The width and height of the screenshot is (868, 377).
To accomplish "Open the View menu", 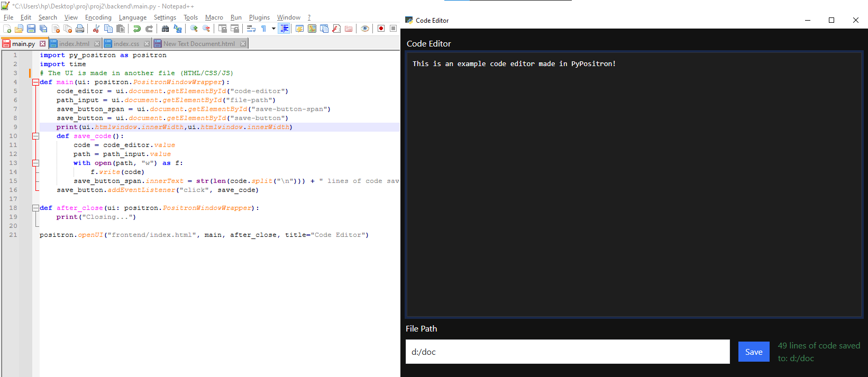I will click(71, 17).
